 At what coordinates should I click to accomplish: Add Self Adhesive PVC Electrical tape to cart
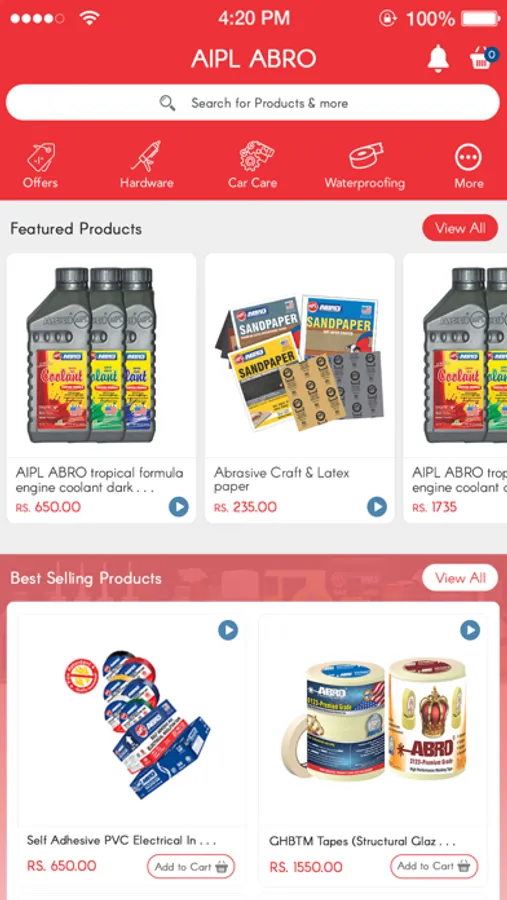point(191,867)
